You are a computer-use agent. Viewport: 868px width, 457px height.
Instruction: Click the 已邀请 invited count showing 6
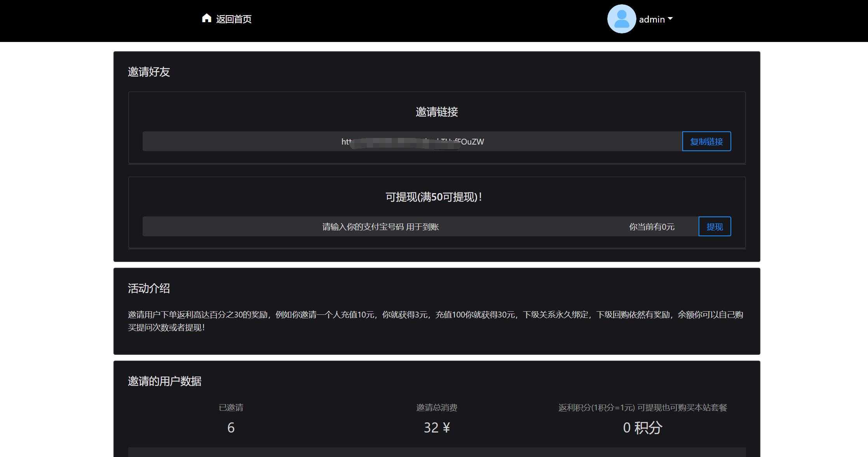(231, 427)
